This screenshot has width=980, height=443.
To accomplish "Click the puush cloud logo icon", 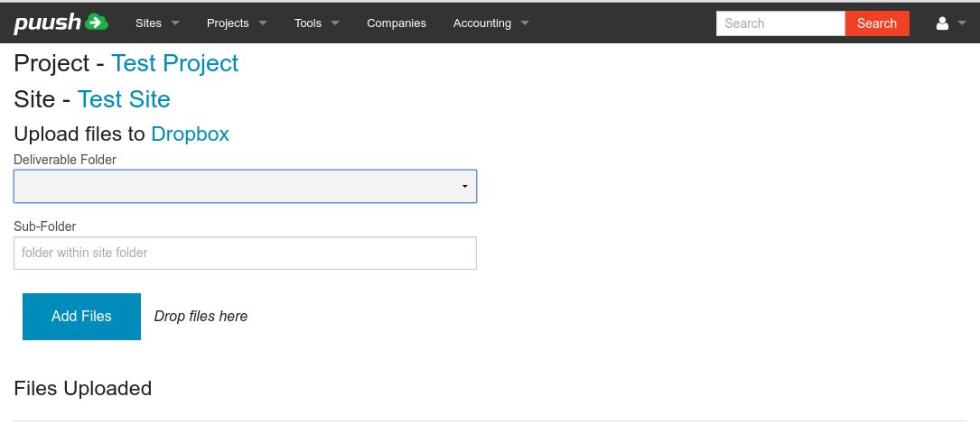I will tap(96, 23).
